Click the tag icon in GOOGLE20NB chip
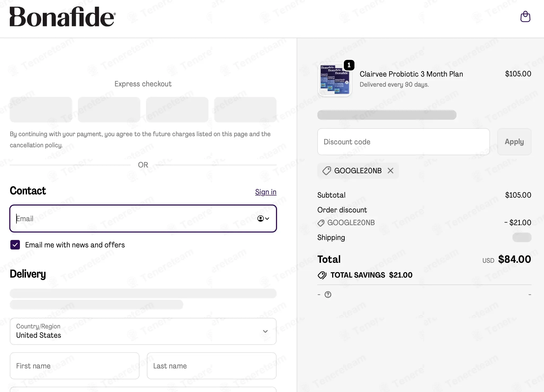This screenshot has height=392, width=544. pos(326,171)
